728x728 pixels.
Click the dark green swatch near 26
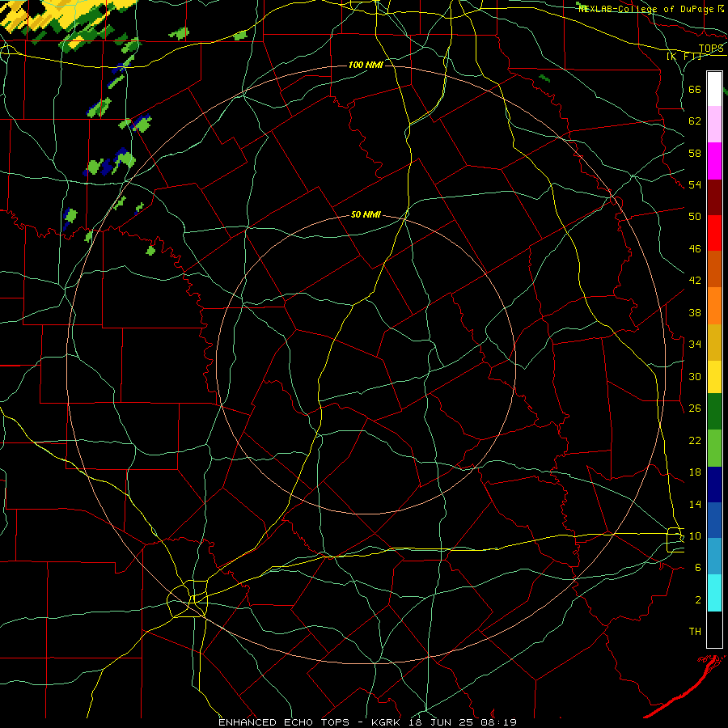click(x=714, y=412)
